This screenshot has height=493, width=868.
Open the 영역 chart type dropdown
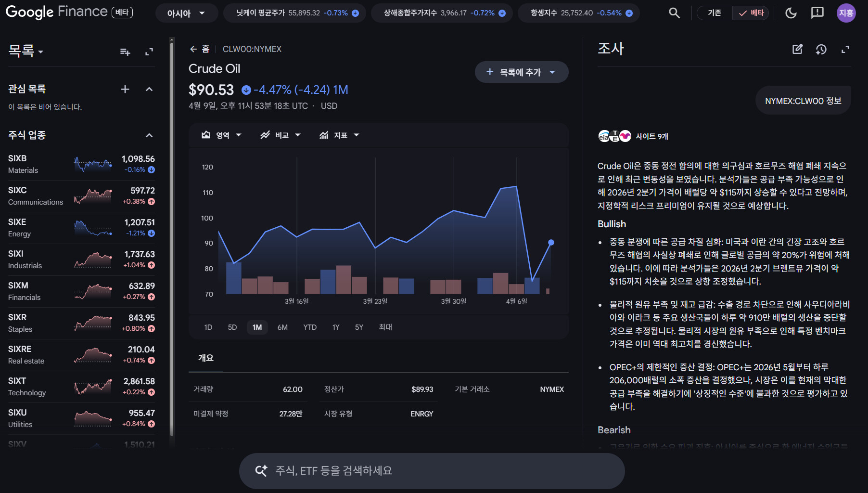pyautogui.click(x=221, y=135)
